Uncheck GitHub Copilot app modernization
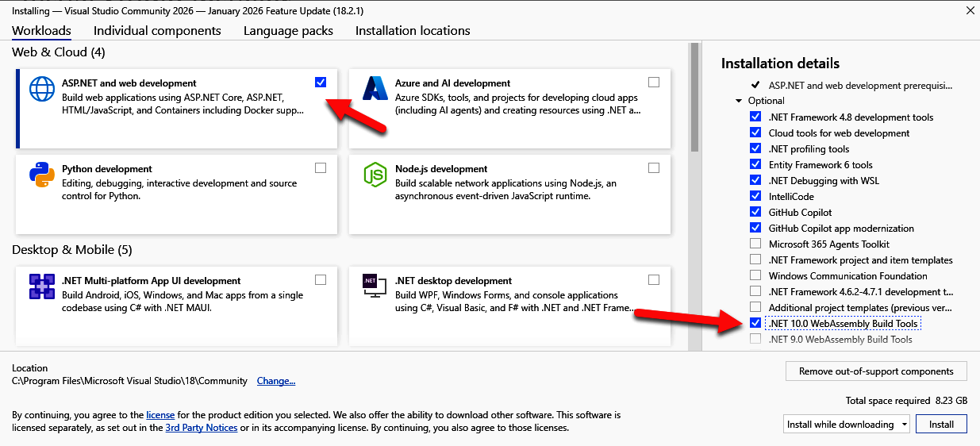This screenshot has height=446, width=980. 755,228
